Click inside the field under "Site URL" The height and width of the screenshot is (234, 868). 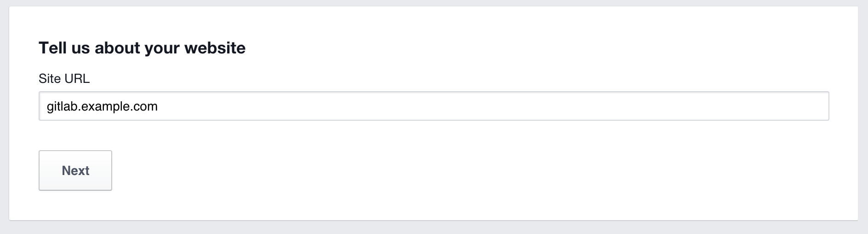pos(434,106)
